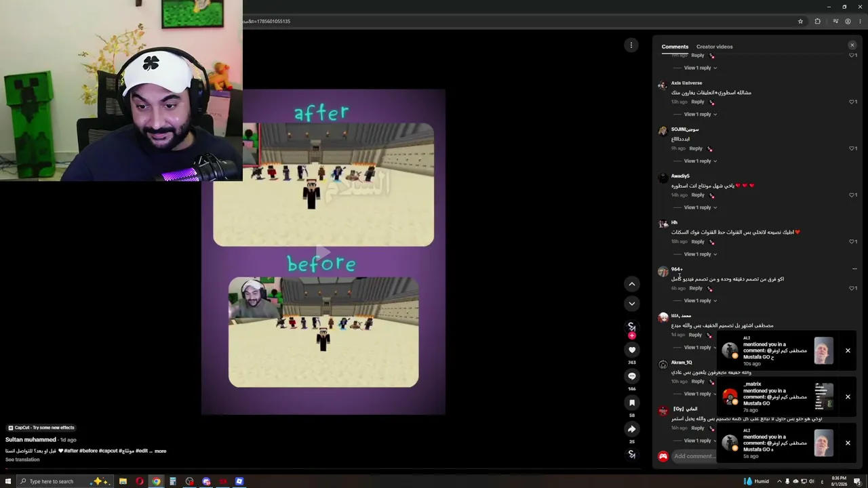Share the video using arrow icon
The width and height of the screenshot is (868, 488).
pyautogui.click(x=631, y=429)
